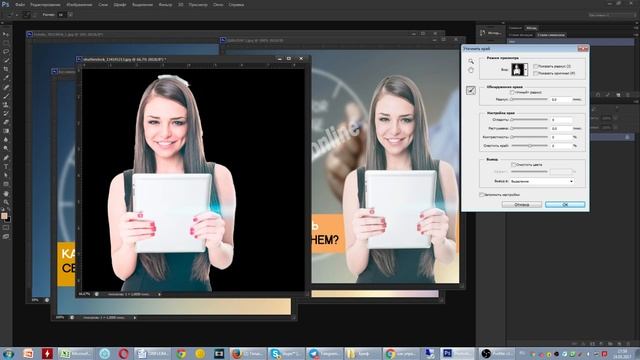Screen dimensions: 640x360
Task: Adjust the Растушевка slider
Action: pyautogui.click(x=529, y=128)
